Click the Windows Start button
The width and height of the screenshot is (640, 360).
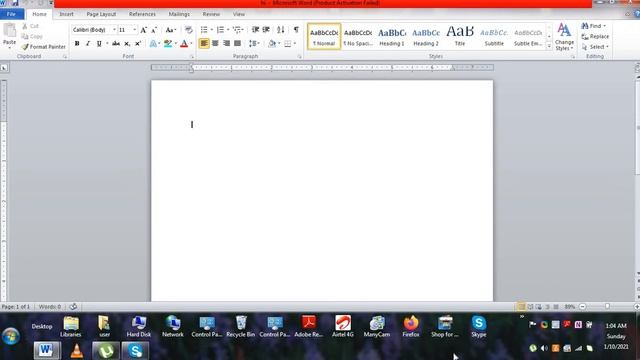11,337
